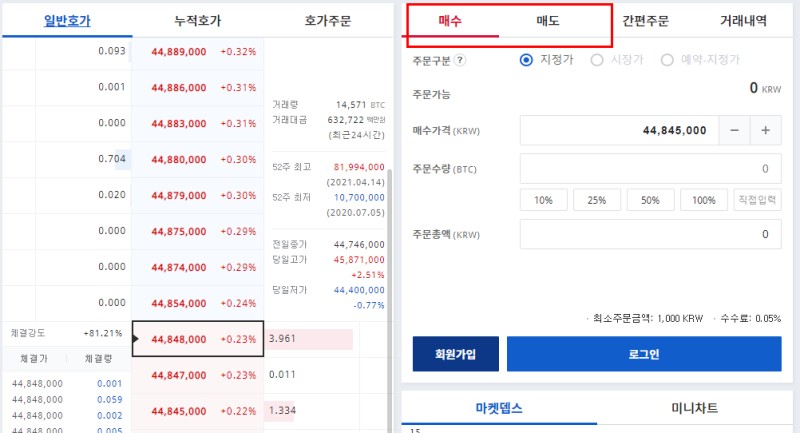Viewport: 800px width, 433px height.
Task: Set order quantity to 25%
Action: click(596, 200)
